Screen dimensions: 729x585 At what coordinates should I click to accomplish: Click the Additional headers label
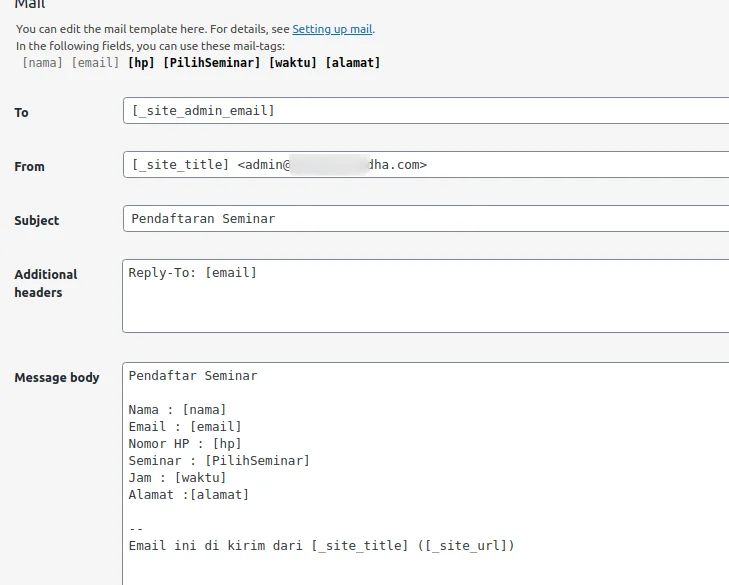point(46,283)
